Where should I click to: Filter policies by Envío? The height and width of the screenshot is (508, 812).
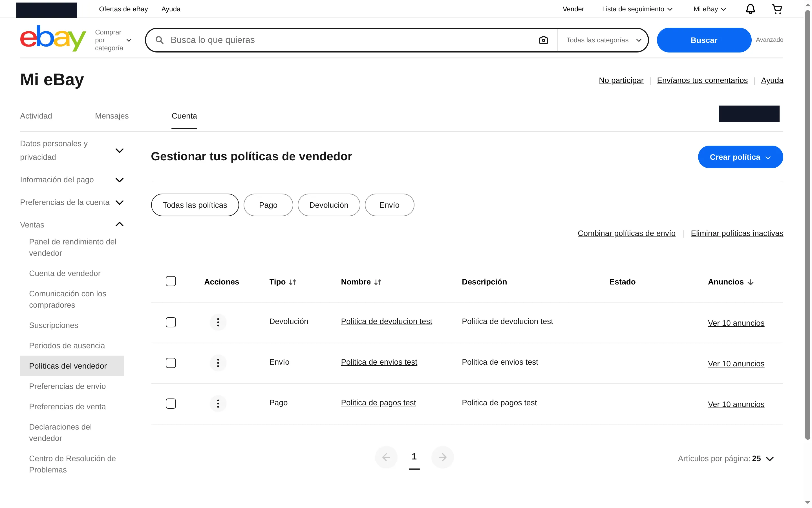tap(389, 205)
